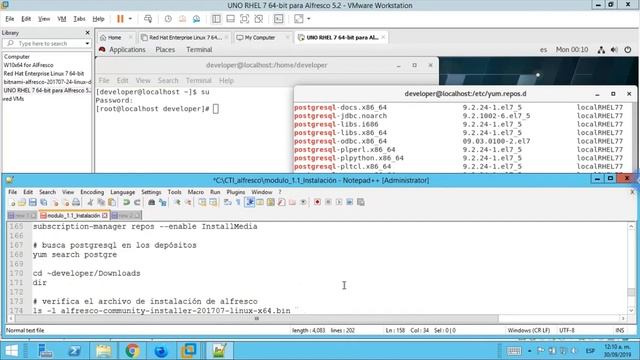
Task: Click VMware enter full screen icon
Action: coord(244,19)
